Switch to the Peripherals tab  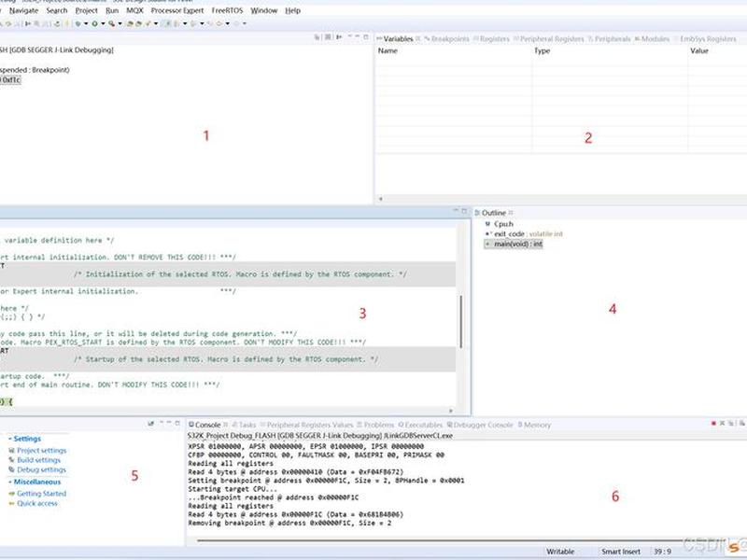click(610, 38)
